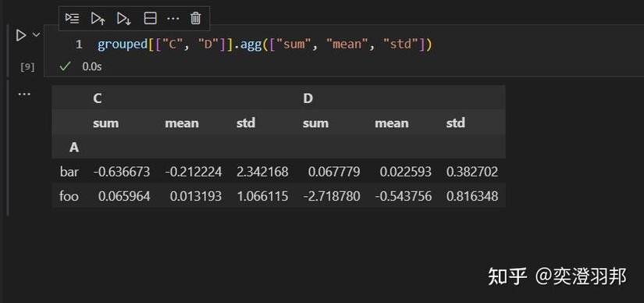Click cell value 0.382702
The image size is (644, 303).
472,172
